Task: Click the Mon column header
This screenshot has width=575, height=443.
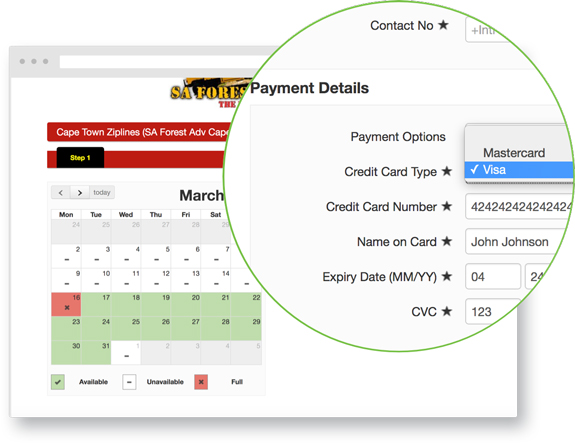Action: point(66,215)
